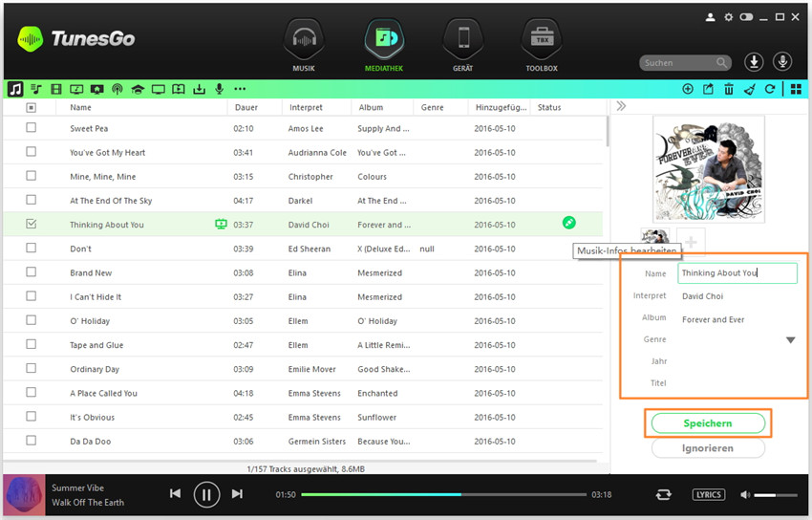
Task: Click on the playback progress bar
Action: coord(444,494)
